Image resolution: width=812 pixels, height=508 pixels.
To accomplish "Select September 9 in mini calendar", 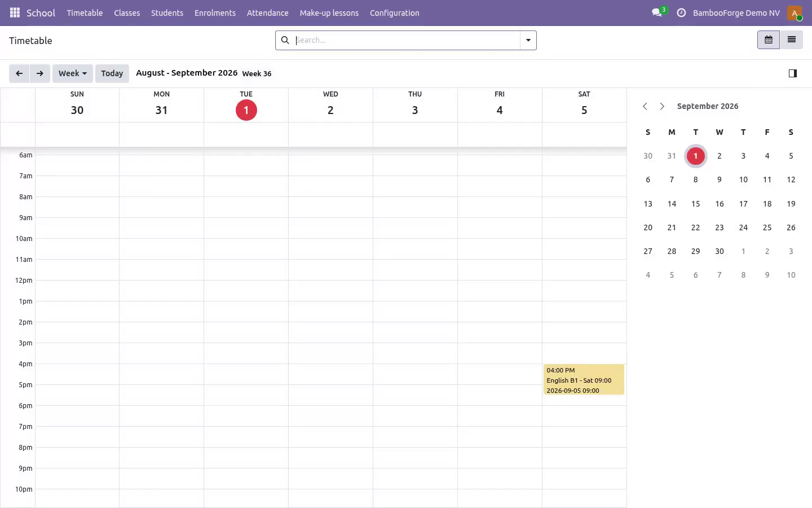I will 720,179.
